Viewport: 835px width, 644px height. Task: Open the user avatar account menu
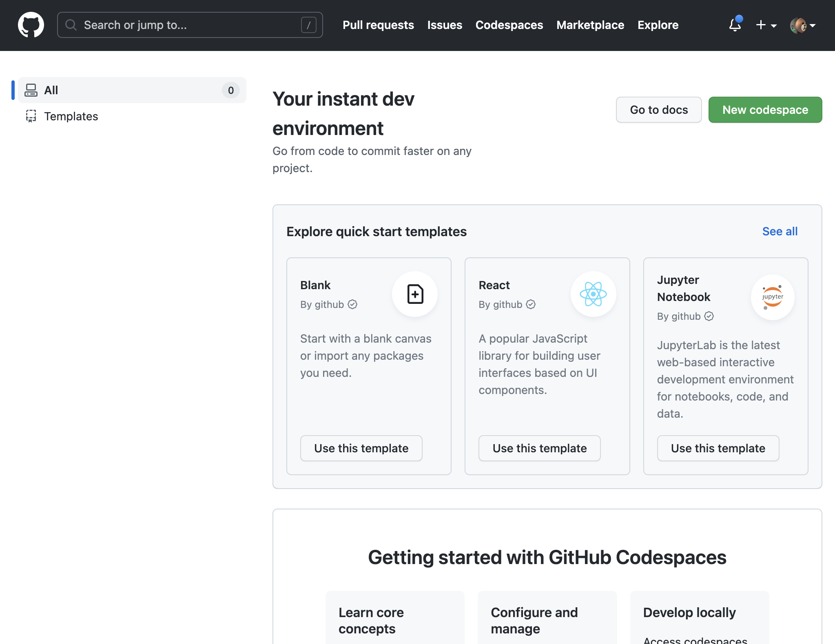(802, 25)
